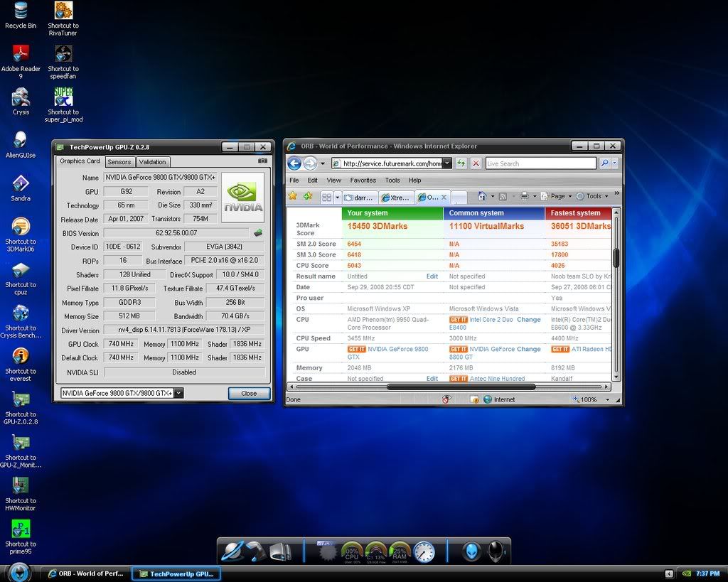Click the Add to Favorites icon

[308, 196]
